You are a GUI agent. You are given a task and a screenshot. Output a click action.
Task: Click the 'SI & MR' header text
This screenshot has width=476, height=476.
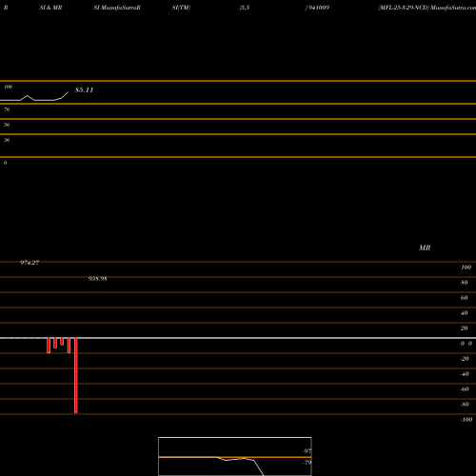[50, 8]
